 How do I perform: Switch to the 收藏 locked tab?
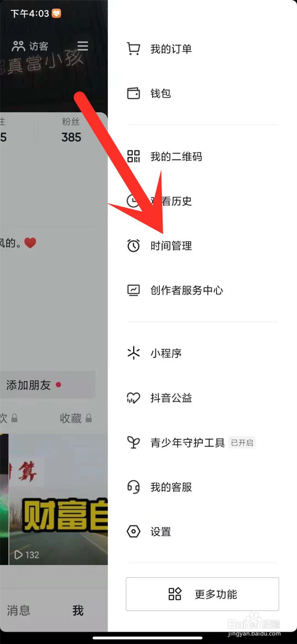point(76,419)
